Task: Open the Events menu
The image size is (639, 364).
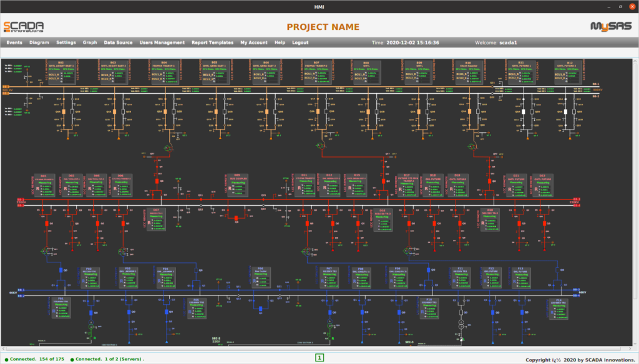Action: 14,42
